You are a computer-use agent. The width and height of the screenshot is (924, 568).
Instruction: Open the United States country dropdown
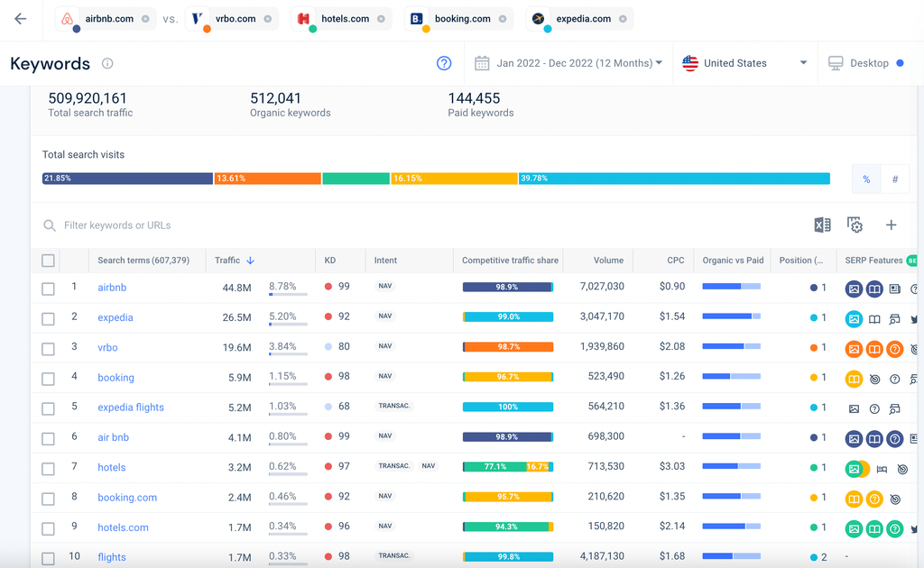744,63
